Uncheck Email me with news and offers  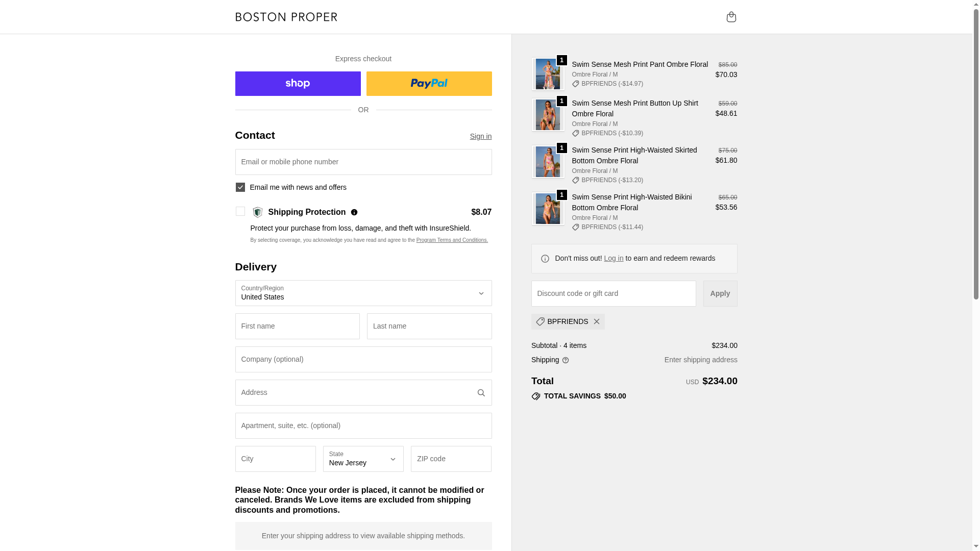click(240, 187)
